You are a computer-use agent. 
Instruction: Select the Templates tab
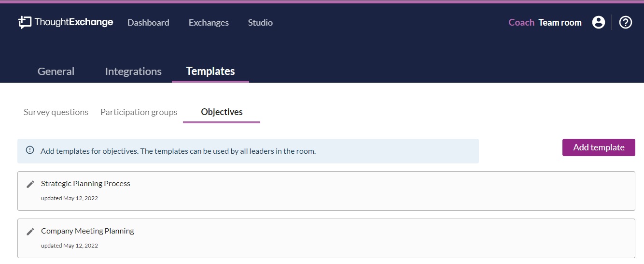[x=210, y=72]
